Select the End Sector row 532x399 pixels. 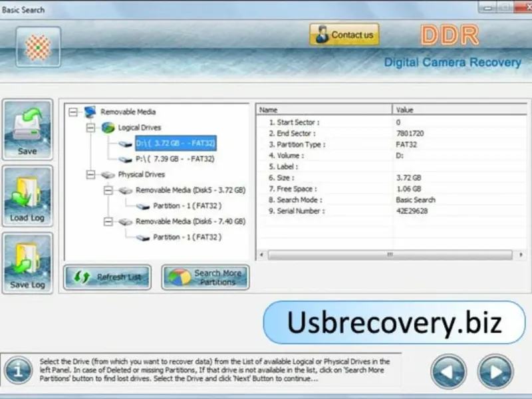click(x=392, y=134)
